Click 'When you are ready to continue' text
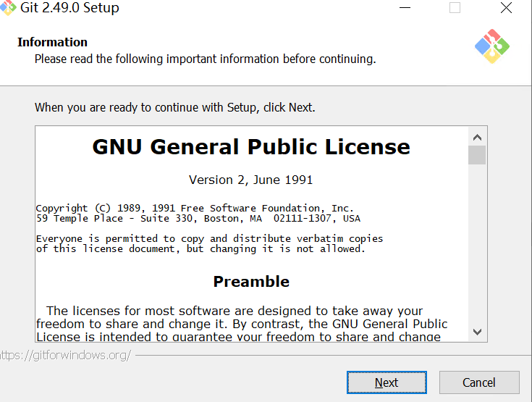The width and height of the screenshot is (532, 402). [x=174, y=107]
